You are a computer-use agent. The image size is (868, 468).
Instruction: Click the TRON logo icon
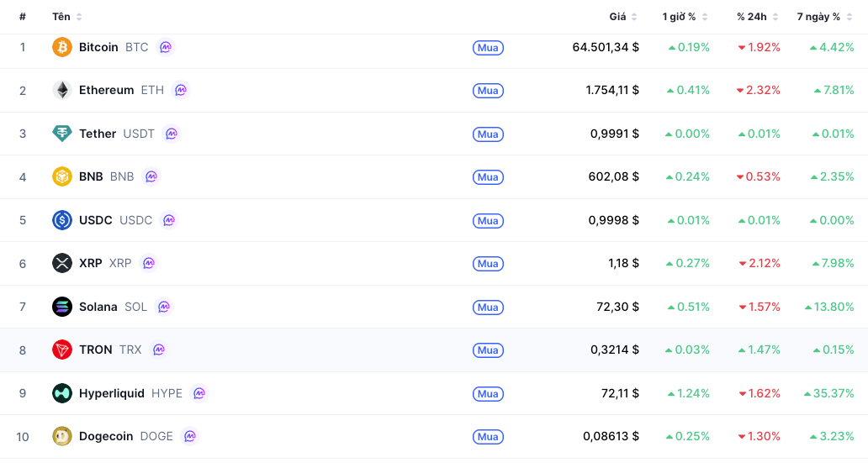click(x=62, y=350)
